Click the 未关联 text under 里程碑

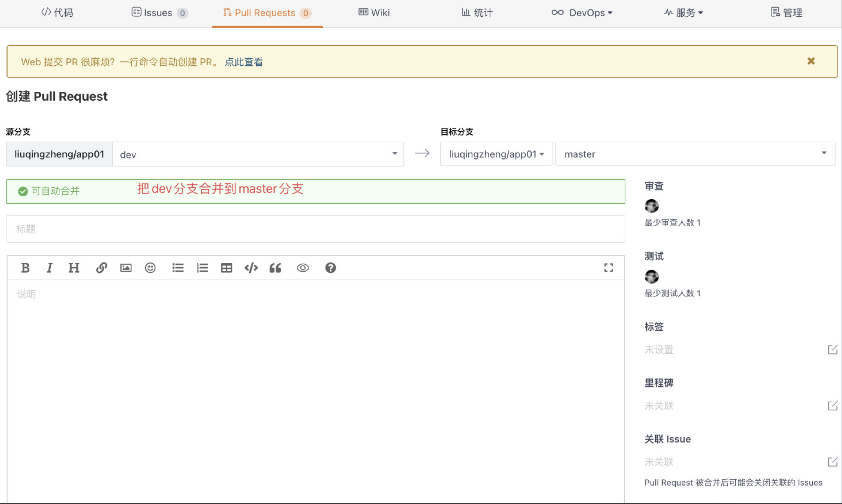(659, 406)
